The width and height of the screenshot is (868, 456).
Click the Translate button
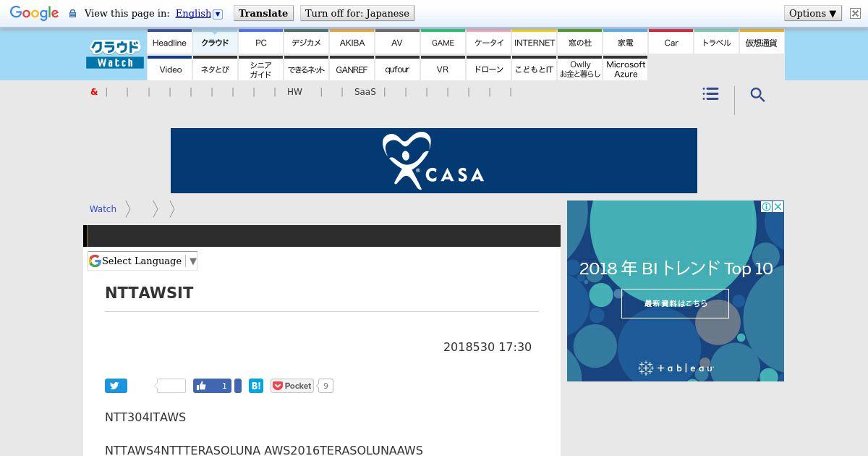(263, 13)
